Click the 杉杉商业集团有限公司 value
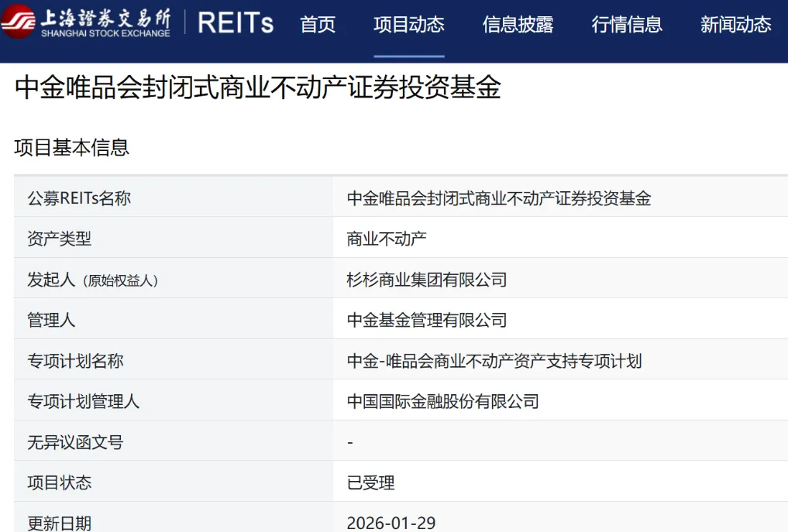788x532 pixels. [427, 280]
